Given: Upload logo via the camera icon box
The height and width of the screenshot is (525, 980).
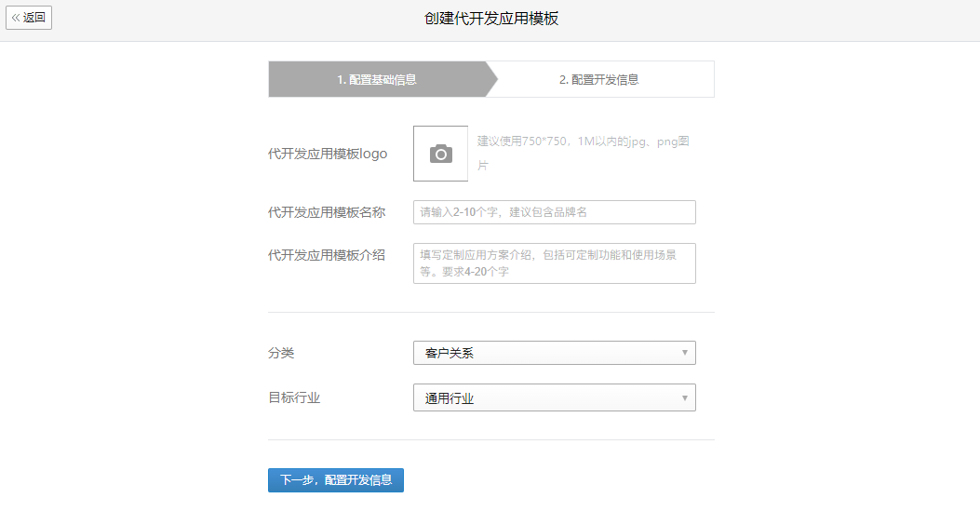Looking at the screenshot, I should click(440, 154).
